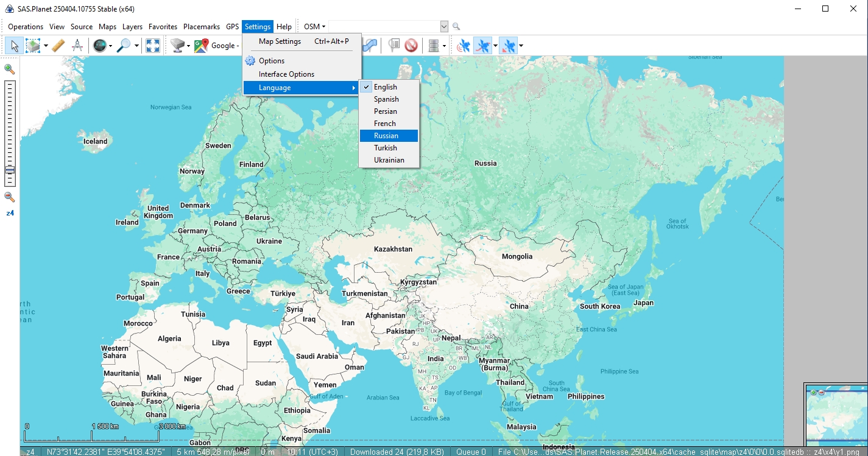Click the fullscreen mode icon
868x456 pixels.
[x=152, y=45]
